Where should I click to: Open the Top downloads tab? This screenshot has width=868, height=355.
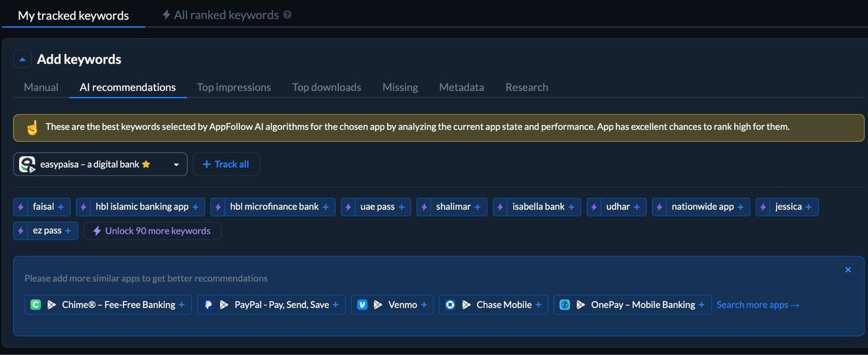(327, 87)
